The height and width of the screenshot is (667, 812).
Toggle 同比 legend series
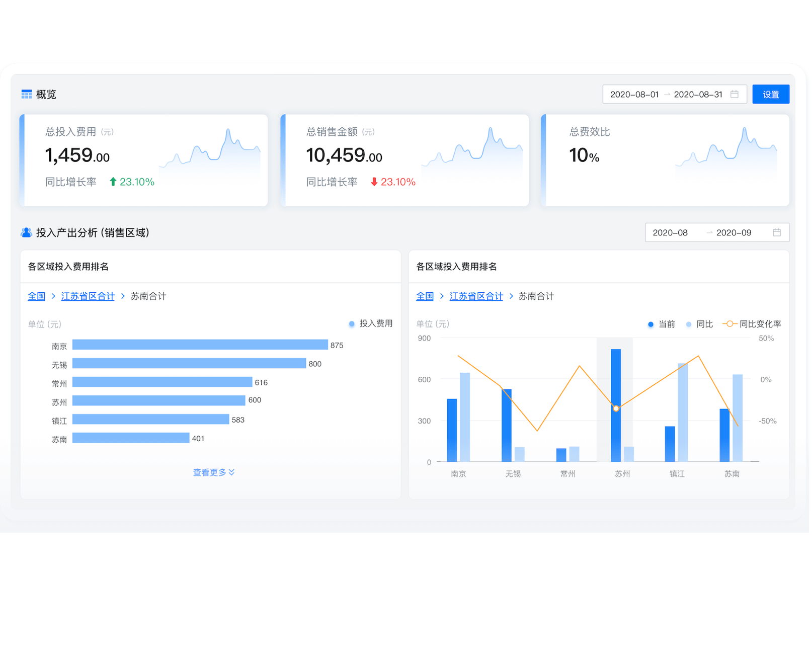[x=699, y=324]
